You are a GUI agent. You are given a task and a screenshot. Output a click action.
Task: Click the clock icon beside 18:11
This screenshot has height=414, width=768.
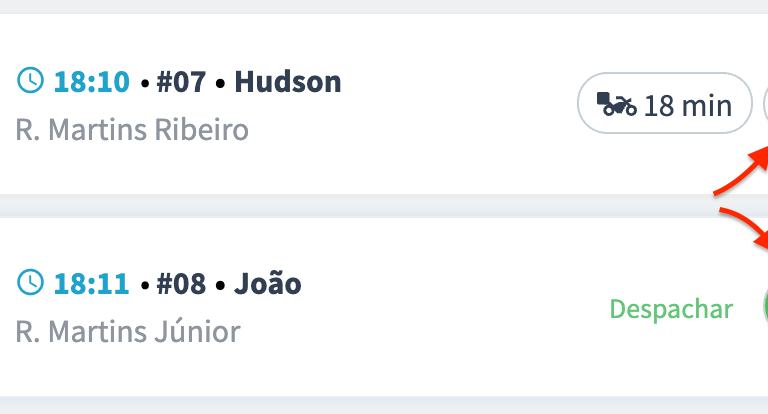30,282
